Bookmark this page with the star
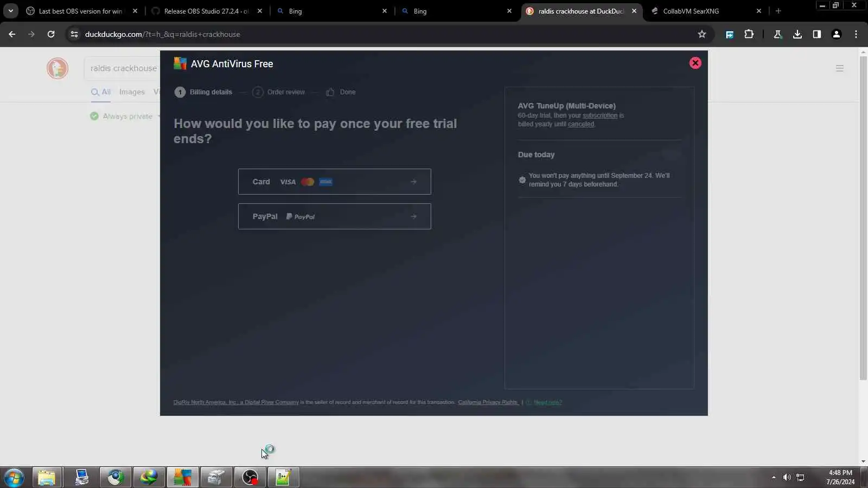The image size is (868, 488). (x=702, y=34)
